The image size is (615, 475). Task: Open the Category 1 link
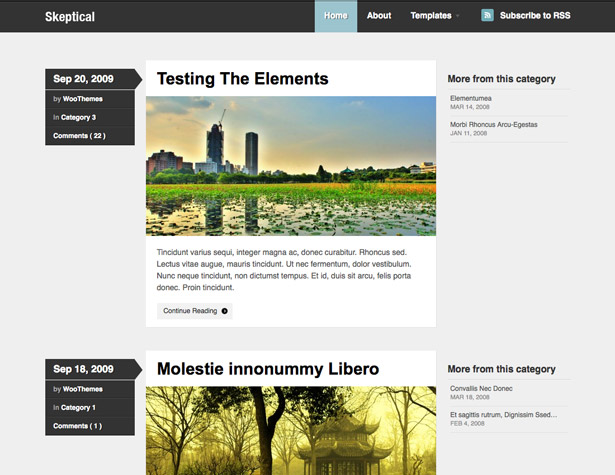tap(78, 408)
